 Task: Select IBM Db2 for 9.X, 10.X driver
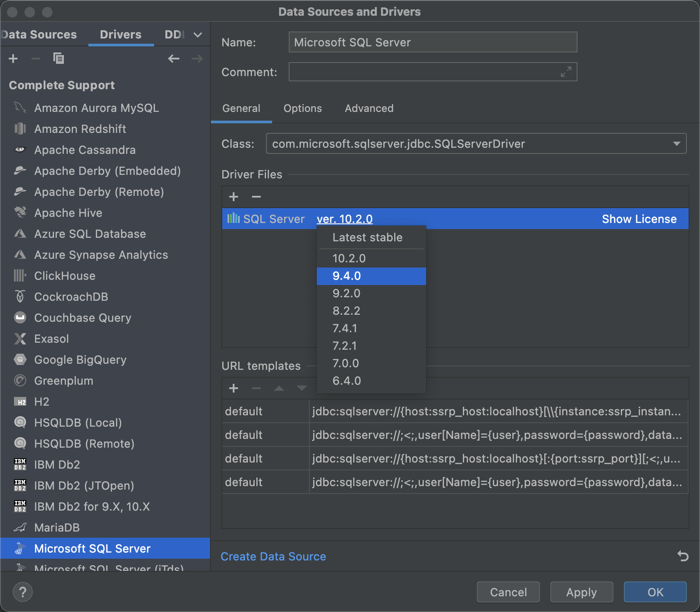pyautogui.click(x=105, y=506)
